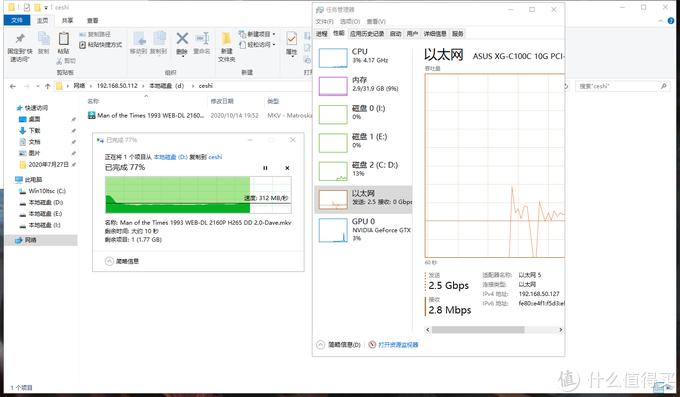Switch to the Share (共享) ribbon tab
The image size is (680, 397).
[67, 20]
